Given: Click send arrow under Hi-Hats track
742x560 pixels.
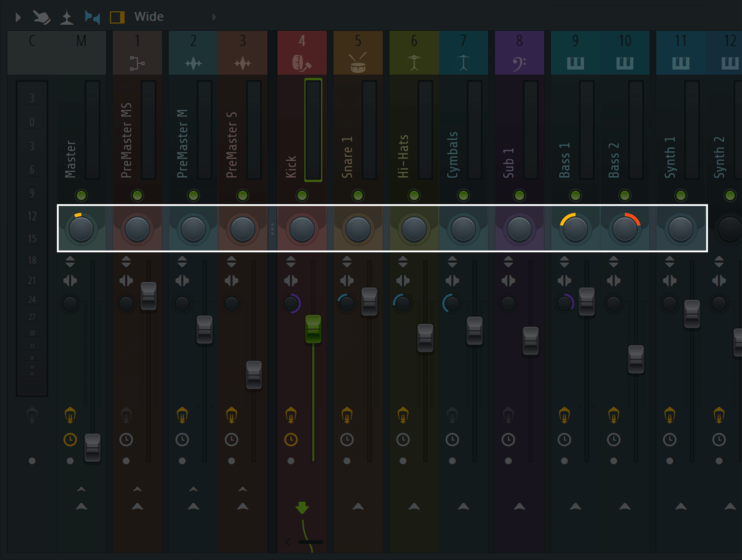Looking at the screenshot, I should [x=414, y=506].
